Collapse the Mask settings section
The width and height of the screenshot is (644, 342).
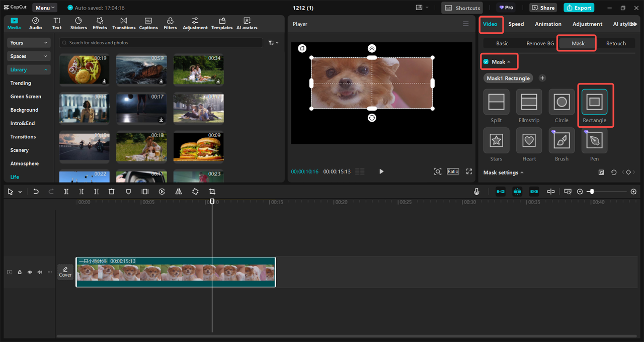(x=503, y=173)
